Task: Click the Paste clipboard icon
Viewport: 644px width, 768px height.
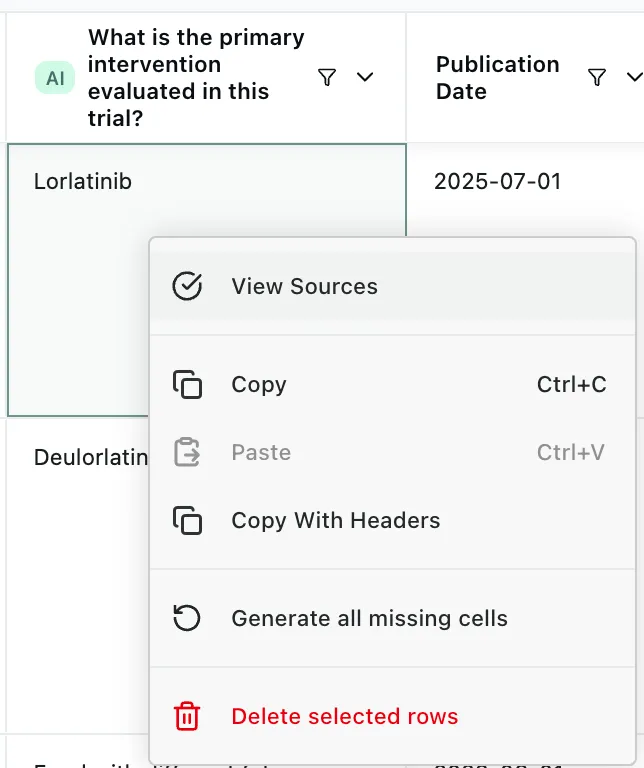Action: (187, 452)
